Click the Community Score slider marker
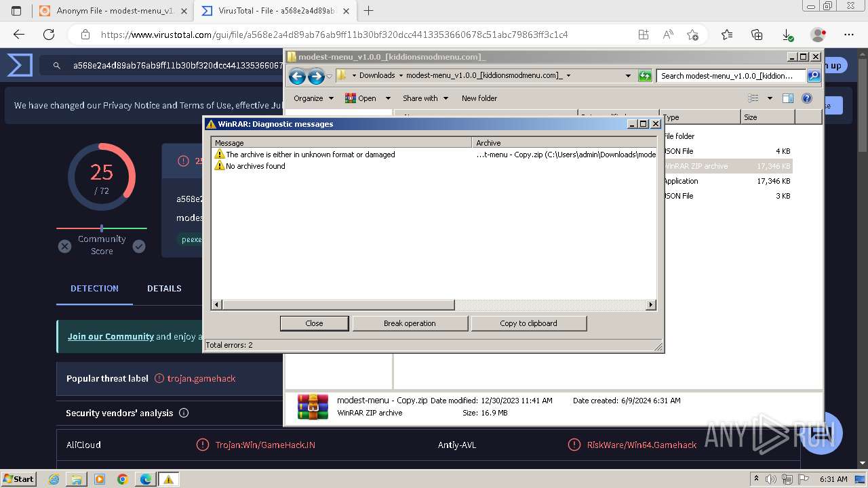 coord(102,228)
